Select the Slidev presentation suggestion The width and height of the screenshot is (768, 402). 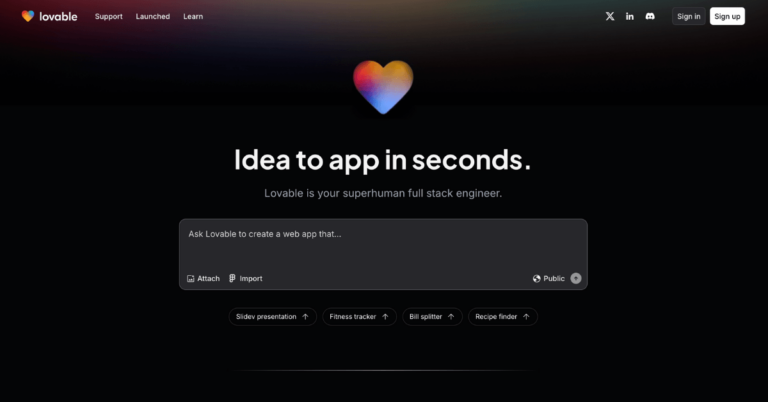click(x=273, y=317)
